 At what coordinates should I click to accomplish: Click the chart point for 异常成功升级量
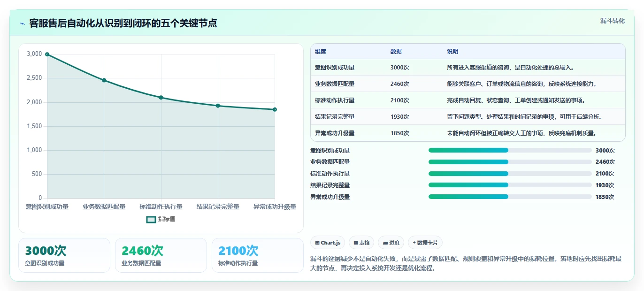(x=275, y=109)
